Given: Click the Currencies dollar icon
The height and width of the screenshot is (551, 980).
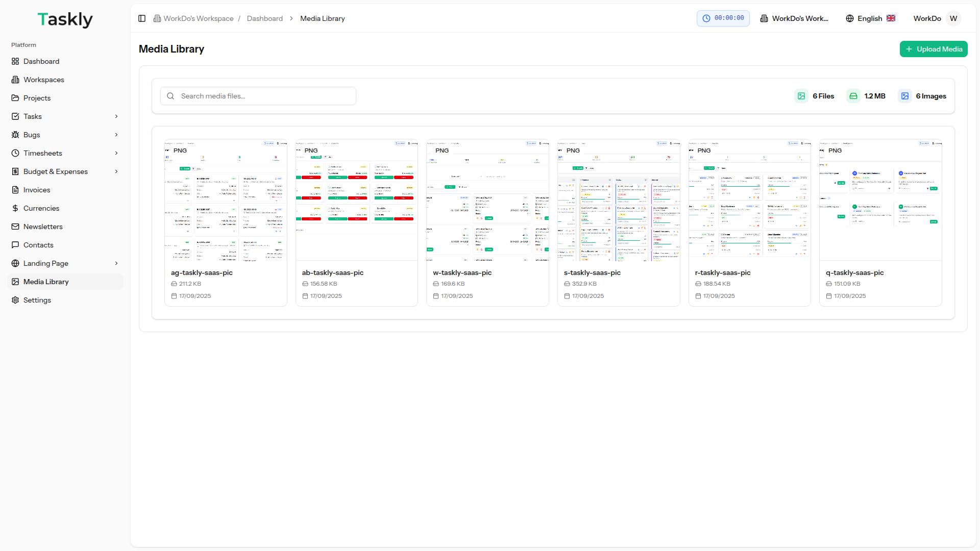Looking at the screenshot, I should coord(15,208).
